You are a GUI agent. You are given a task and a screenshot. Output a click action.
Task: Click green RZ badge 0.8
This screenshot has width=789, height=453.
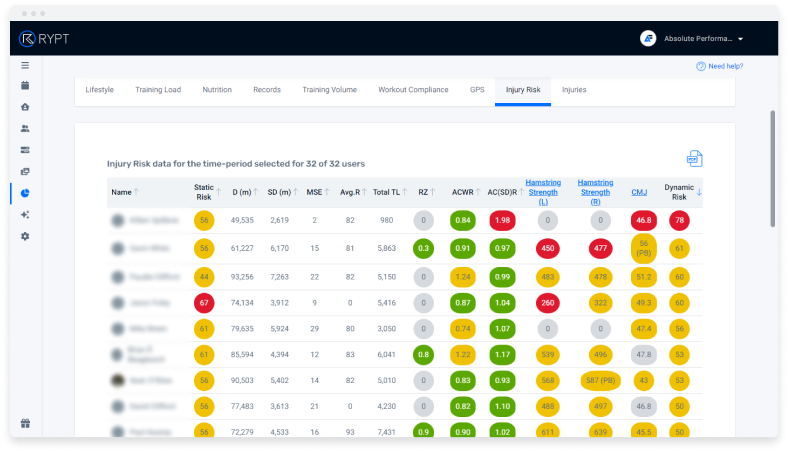pyautogui.click(x=423, y=355)
